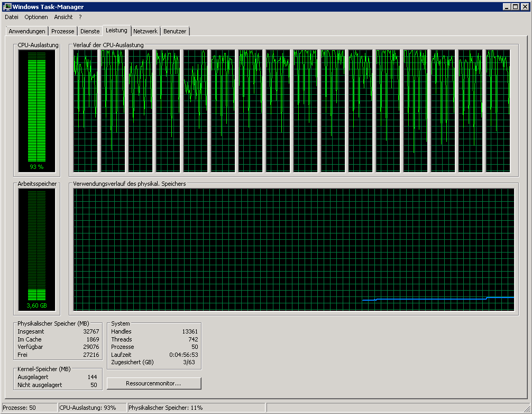Open the Ansicht menu
Image resolution: width=532 pixels, height=414 pixels.
(x=63, y=17)
